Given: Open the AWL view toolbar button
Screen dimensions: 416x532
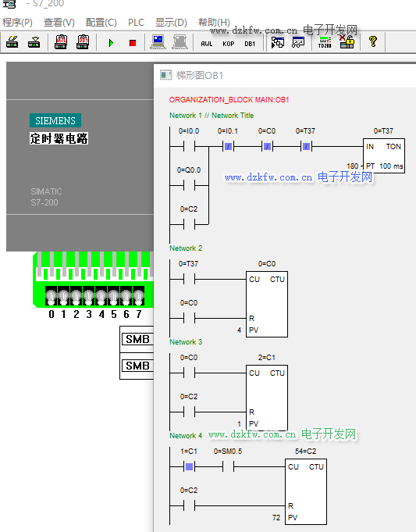Looking at the screenshot, I should tap(207, 44).
